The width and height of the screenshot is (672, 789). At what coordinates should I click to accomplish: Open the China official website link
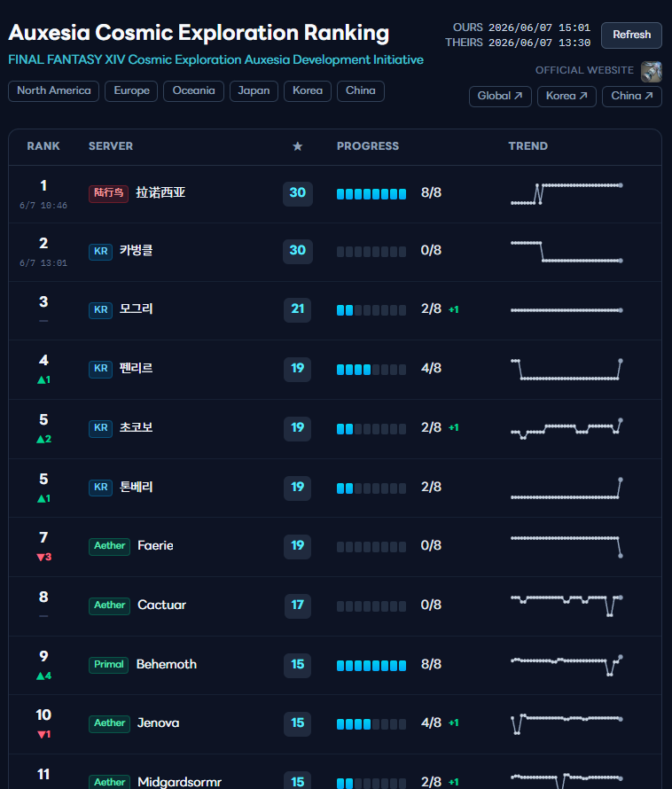point(632,96)
